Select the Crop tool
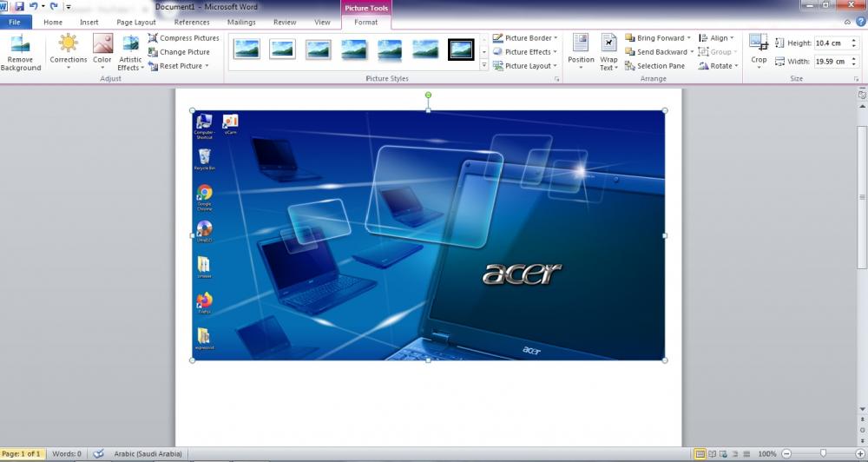 click(x=759, y=49)
